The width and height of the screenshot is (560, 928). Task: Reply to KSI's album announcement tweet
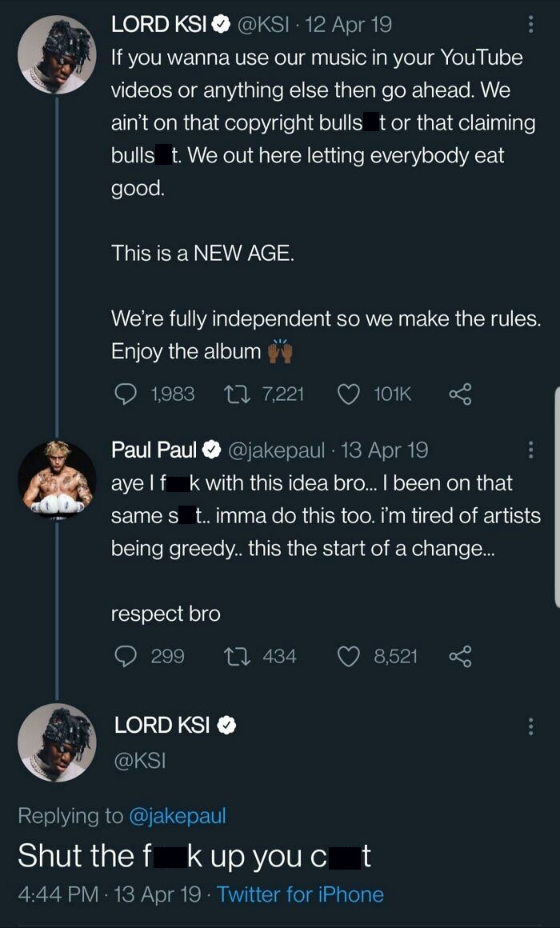[x=125, y=394]
